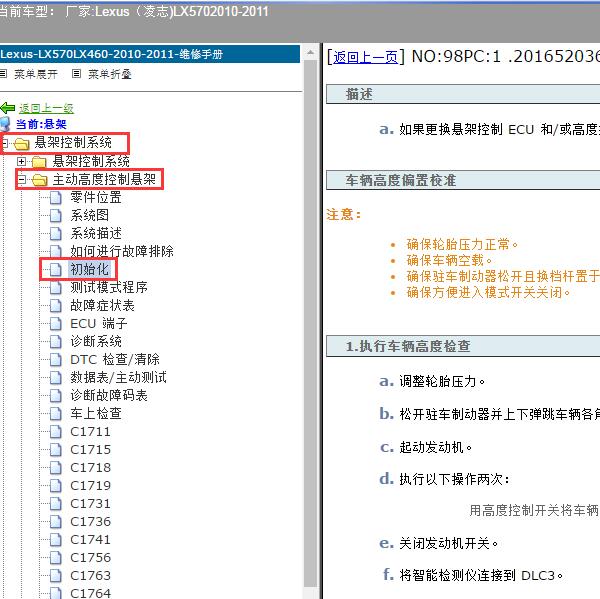
Task: Click the tree panel scroll-up arrow
Action: [x=311, y=52]
